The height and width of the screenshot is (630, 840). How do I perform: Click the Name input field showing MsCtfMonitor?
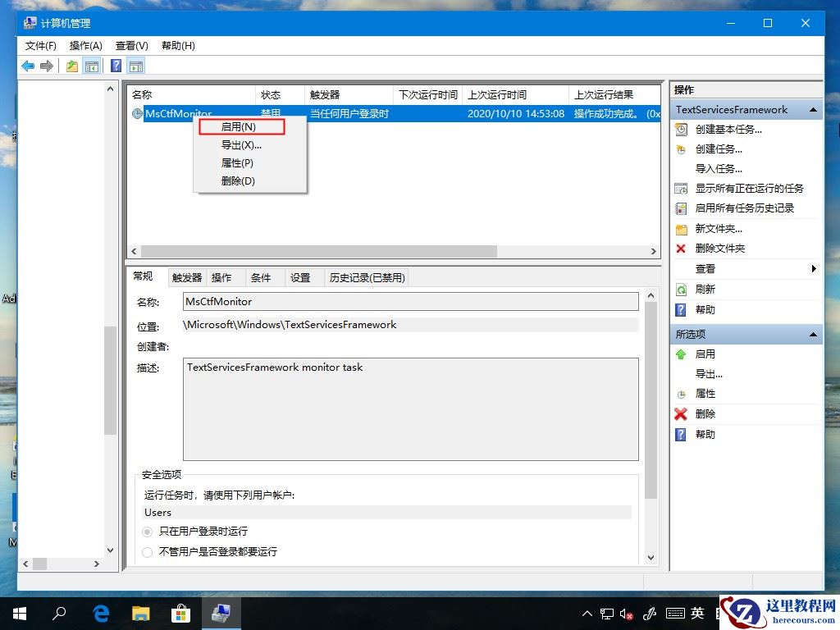click(410, 302)
